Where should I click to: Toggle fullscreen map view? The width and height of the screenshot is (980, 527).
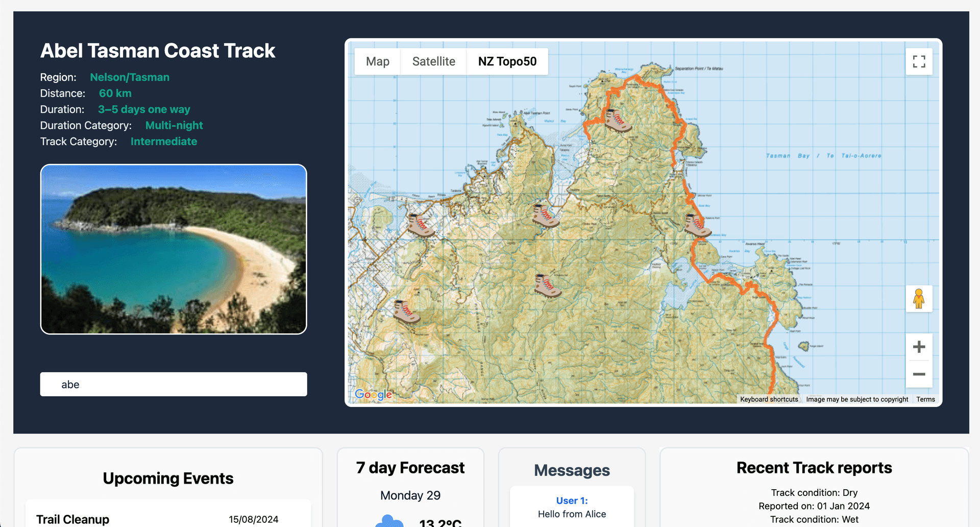[919, 62]
